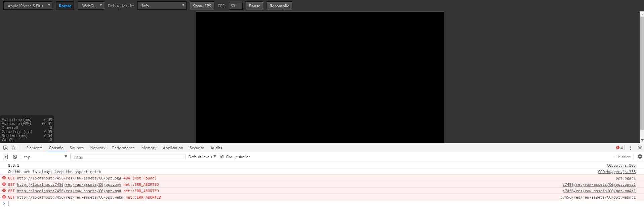Click the Rotate button
This screenshot has width=644, height=213.
pos(65,6)
